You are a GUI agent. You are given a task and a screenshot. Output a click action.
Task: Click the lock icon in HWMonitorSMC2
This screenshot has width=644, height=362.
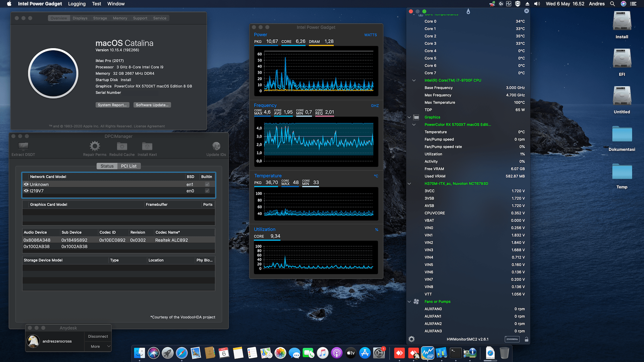[x=526, y=339]
